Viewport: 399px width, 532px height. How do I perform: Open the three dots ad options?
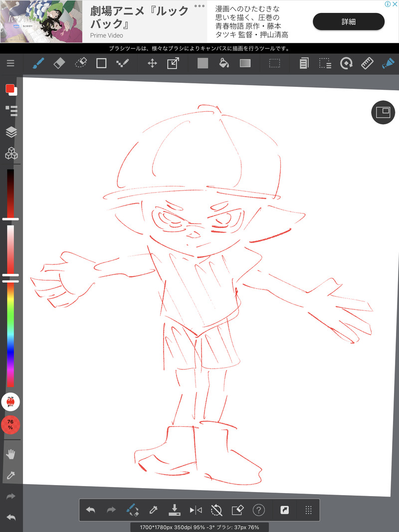[199, 6]
